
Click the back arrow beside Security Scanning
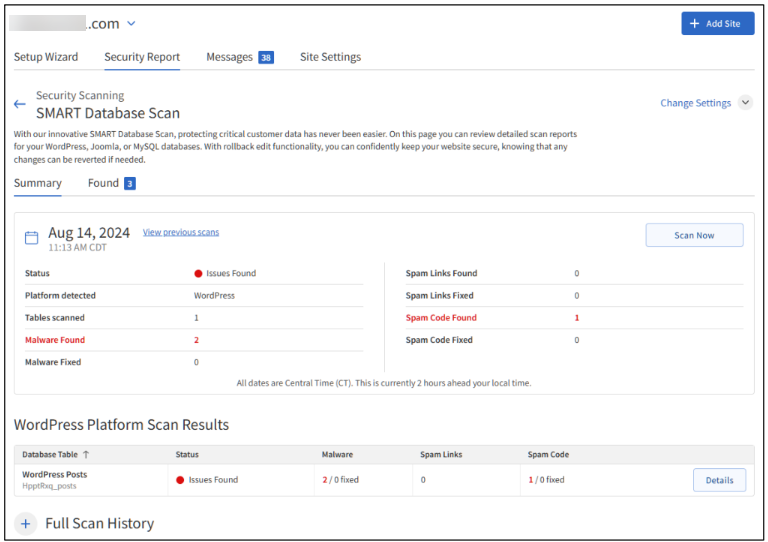pyautogui.click(x=20, y=104)
